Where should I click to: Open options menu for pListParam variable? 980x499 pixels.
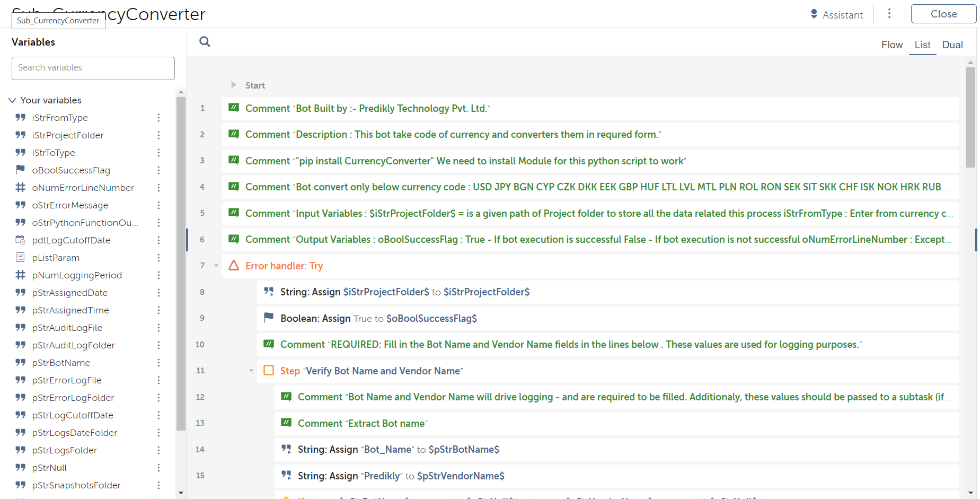click(x=158, y=258)
